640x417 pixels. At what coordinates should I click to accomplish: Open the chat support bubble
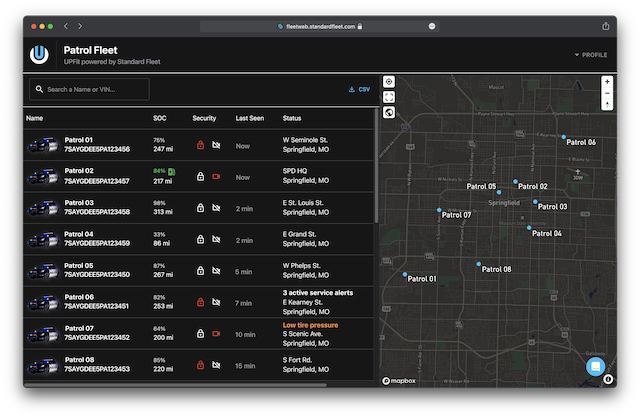pos(595,366)
